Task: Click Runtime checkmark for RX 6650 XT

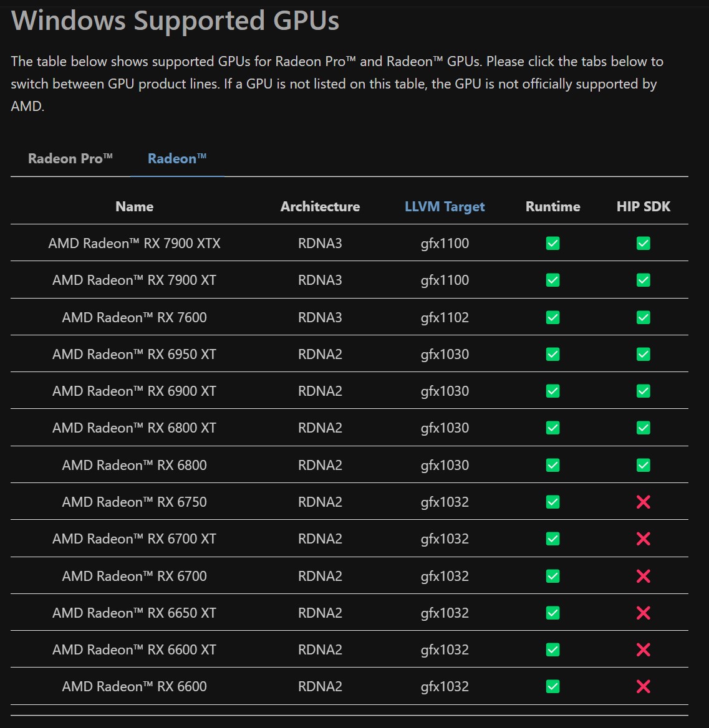Action: click(553, 613)
